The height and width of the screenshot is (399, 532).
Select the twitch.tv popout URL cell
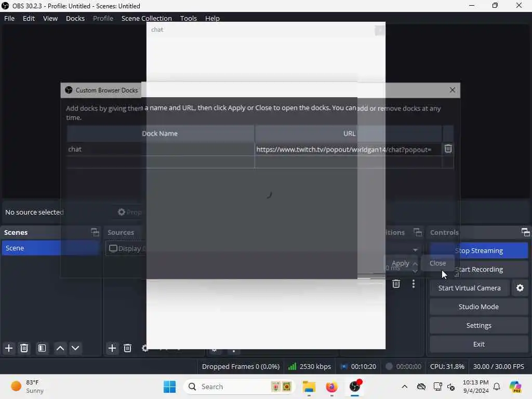tap(348, 149)
